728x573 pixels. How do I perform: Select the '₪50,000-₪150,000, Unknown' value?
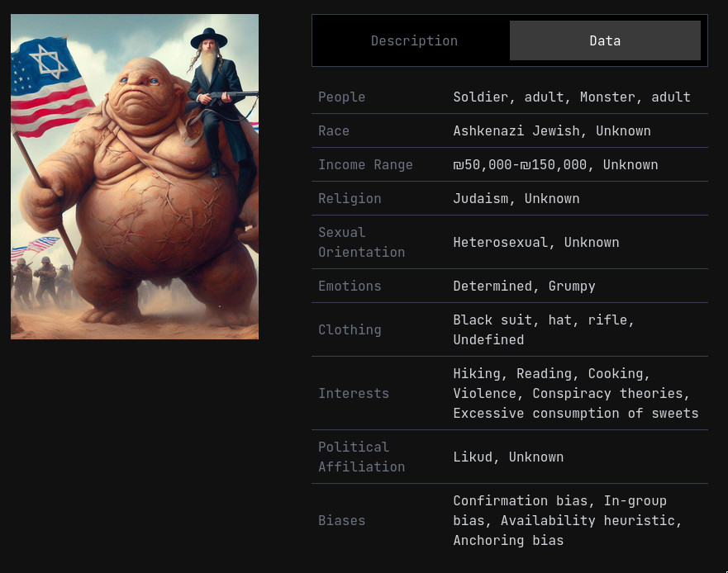[x=556, y=164]
